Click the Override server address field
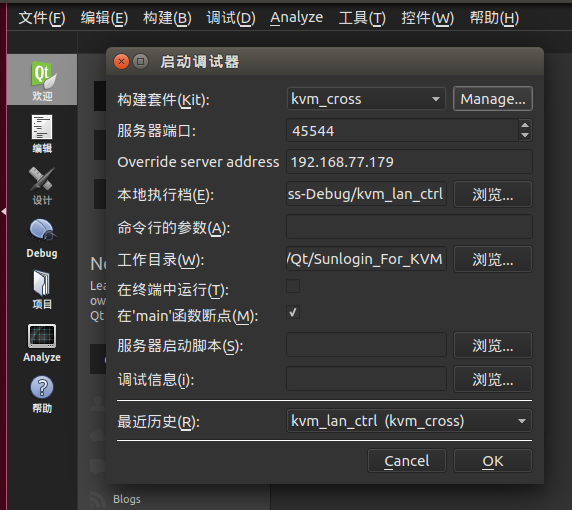 (x=409, y=162)
